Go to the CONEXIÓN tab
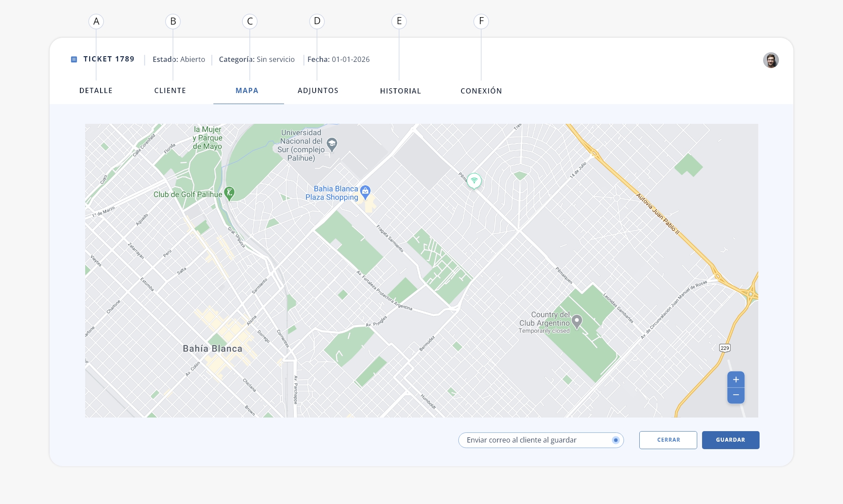Screen dimensions: 843x504 click(x=481, y=91)
